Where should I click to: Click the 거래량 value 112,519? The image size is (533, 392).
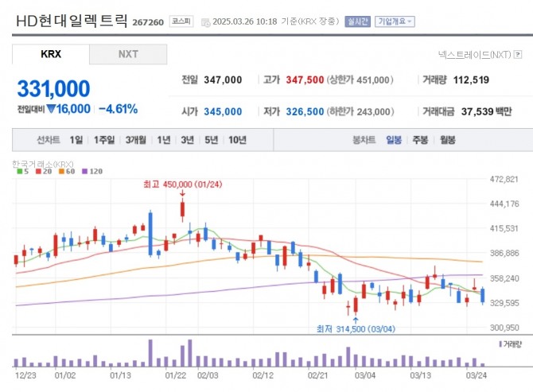tap(471, 80)
